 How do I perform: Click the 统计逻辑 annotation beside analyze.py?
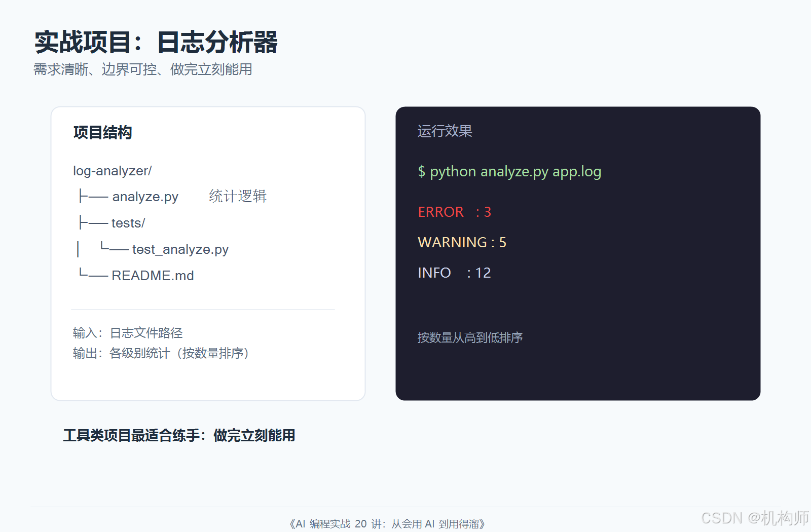238,196
